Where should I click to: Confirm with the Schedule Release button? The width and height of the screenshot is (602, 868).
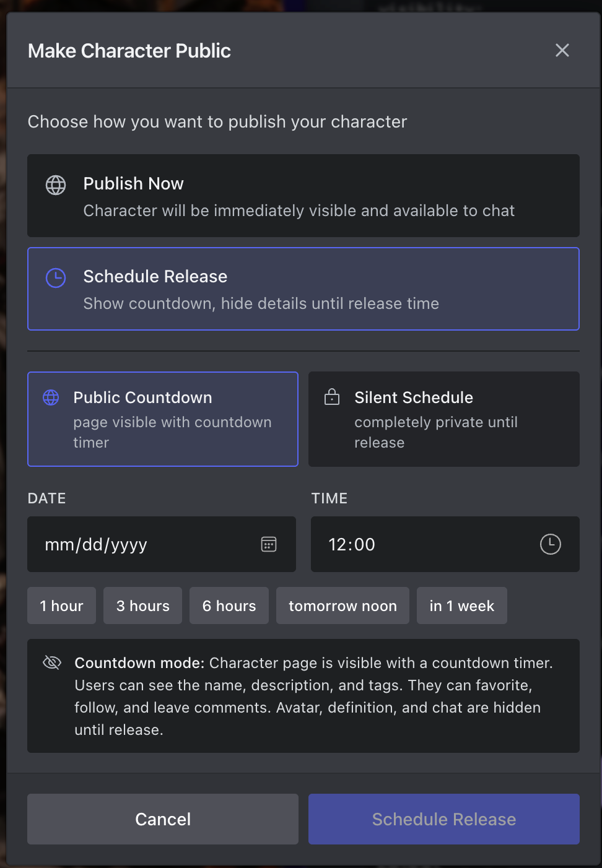coord(443,818)
